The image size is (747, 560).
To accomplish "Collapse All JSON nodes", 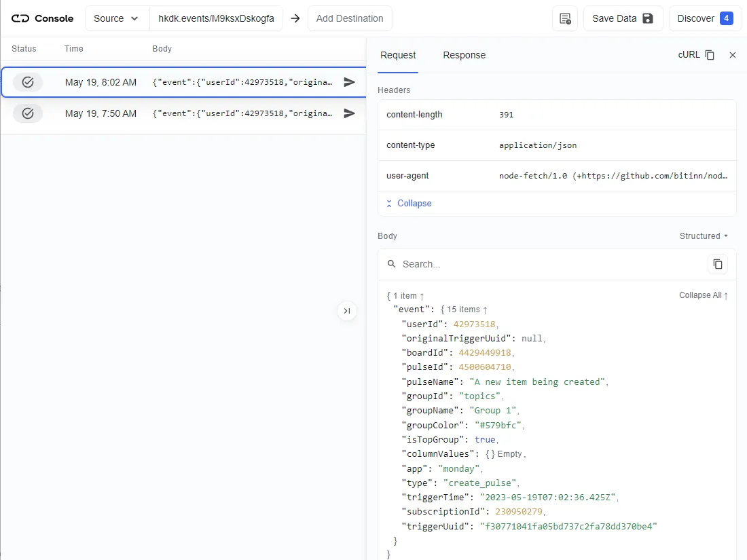I will pos(703,295).
